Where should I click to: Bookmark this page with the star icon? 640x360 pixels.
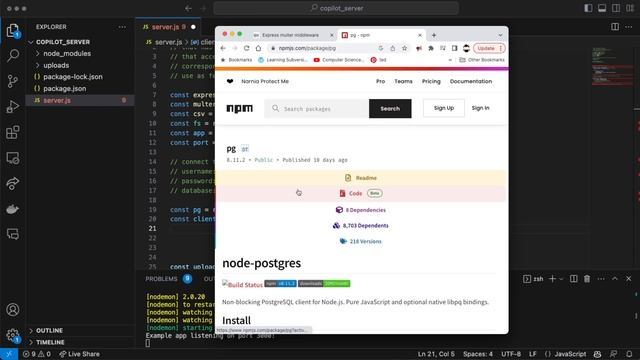(x=404, y=48)
